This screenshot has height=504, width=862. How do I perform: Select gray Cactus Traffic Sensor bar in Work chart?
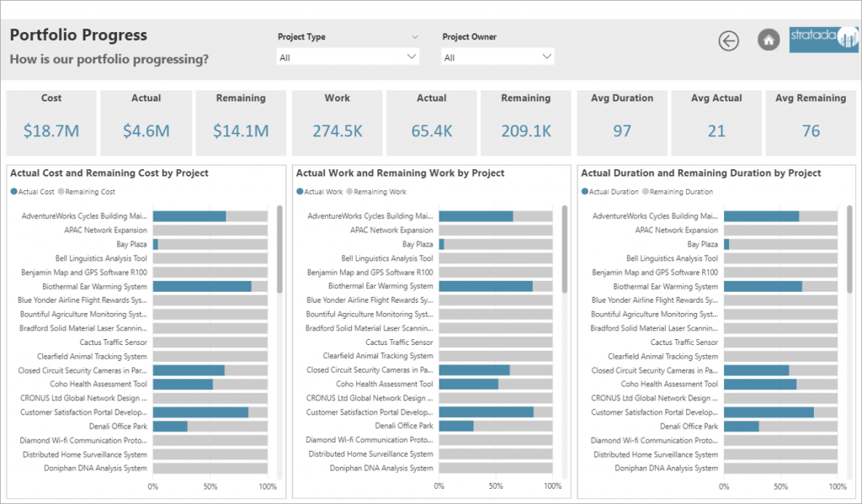pyautogui.click(x=496, y=342)
